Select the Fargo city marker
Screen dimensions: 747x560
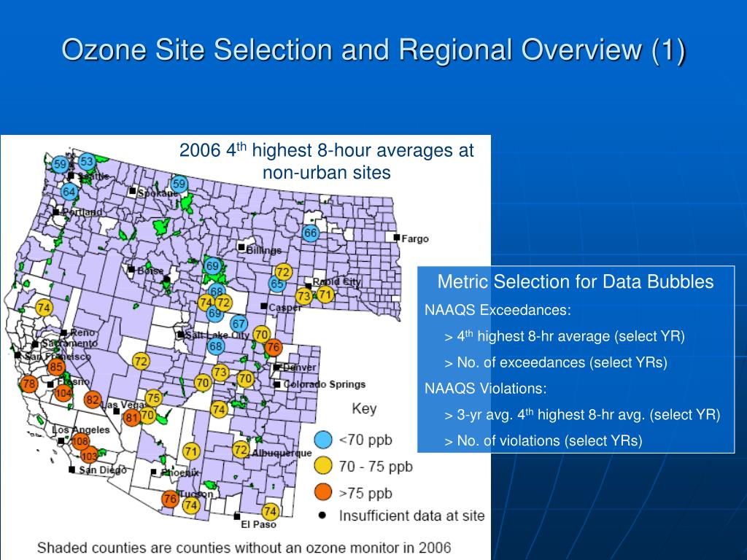[x=396, y=237]
